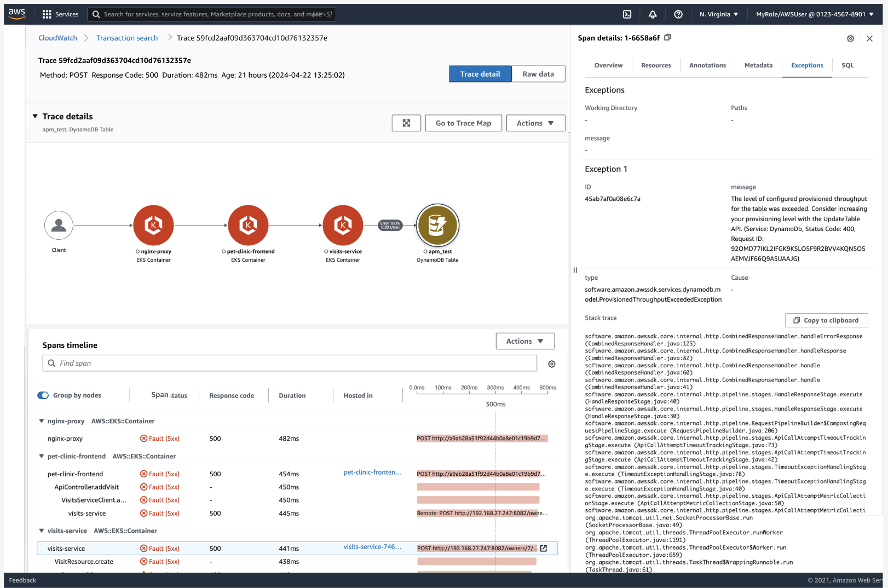Viewport: 888px width, 588px height.
Task: Open the Actions dropdown in Spans timeline
Action: [524, 341]
